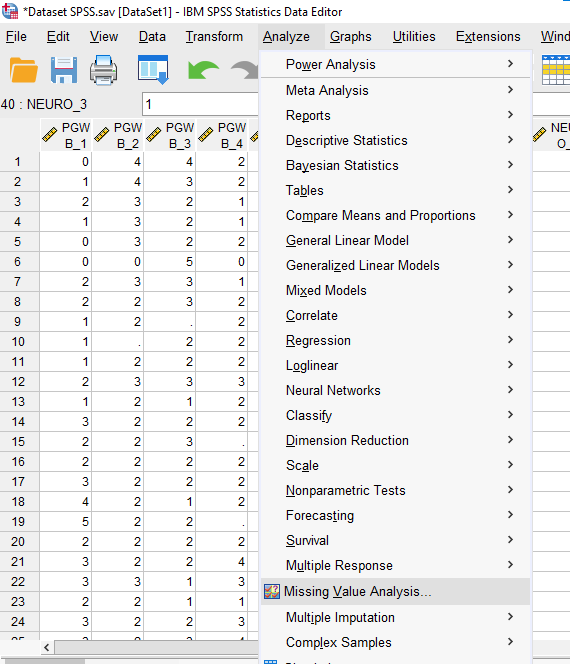Click PGWB_1 cell in row 19 showing 5

pyautogui.click(x=66, y=521)
